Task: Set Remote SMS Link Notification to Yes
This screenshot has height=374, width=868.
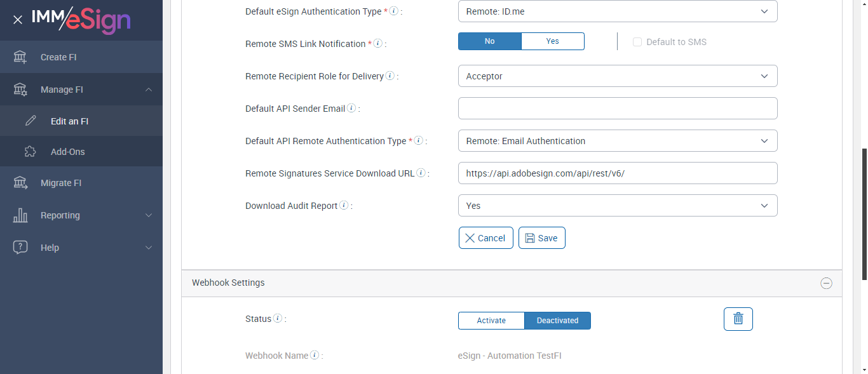Action: 552,41
